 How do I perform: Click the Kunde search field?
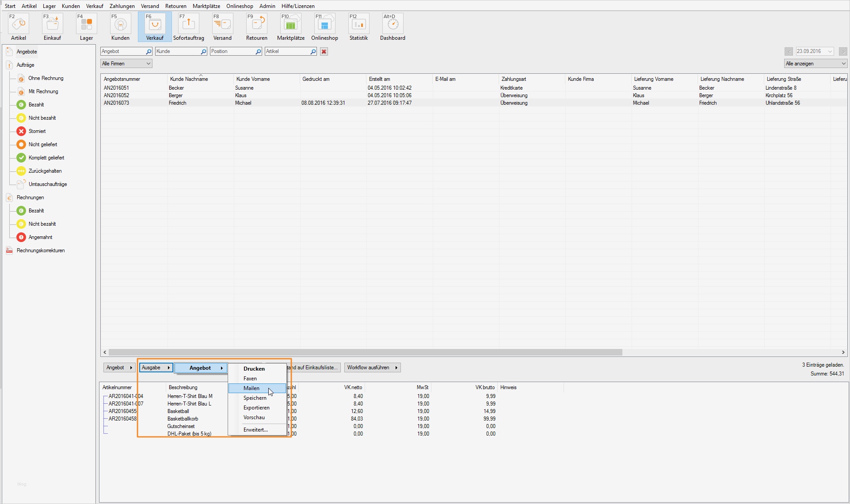point(178,52)
